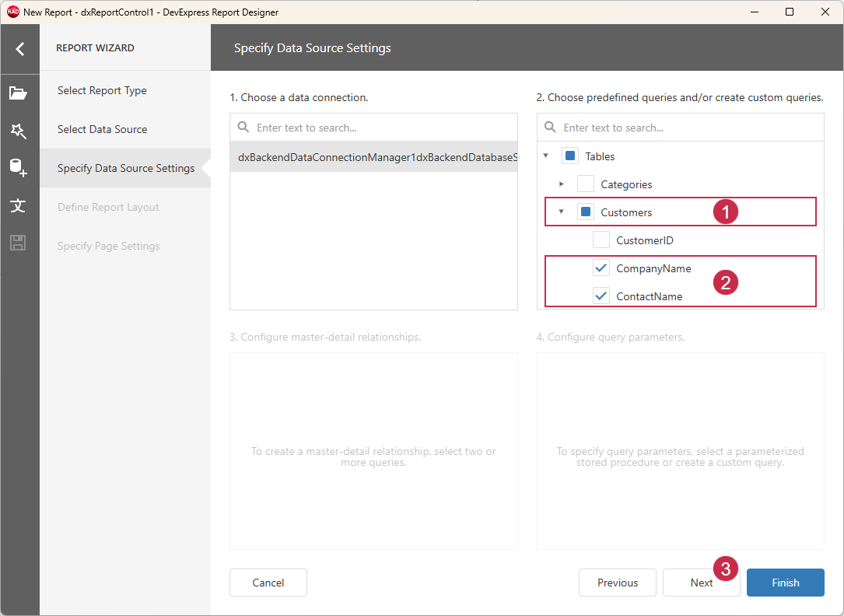Toggle the Tables checkbox
Viewport: 844px width, 616px height.
pos(570,156)
